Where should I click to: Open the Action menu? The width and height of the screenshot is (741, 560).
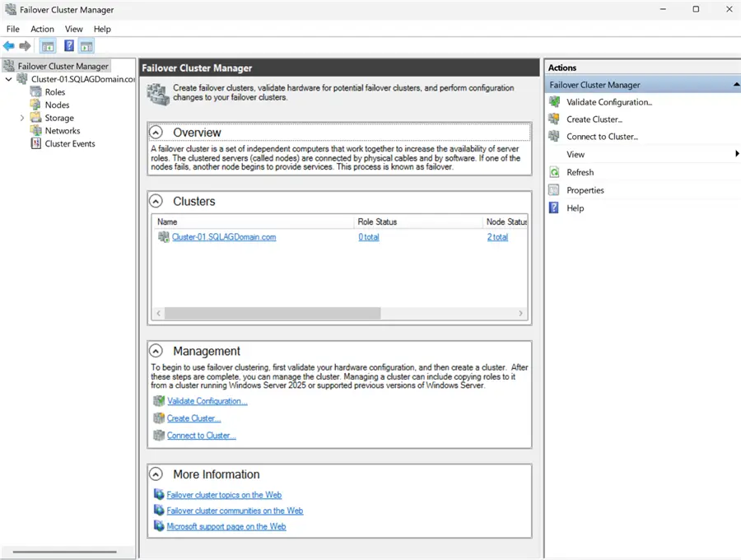click(42, 29)
